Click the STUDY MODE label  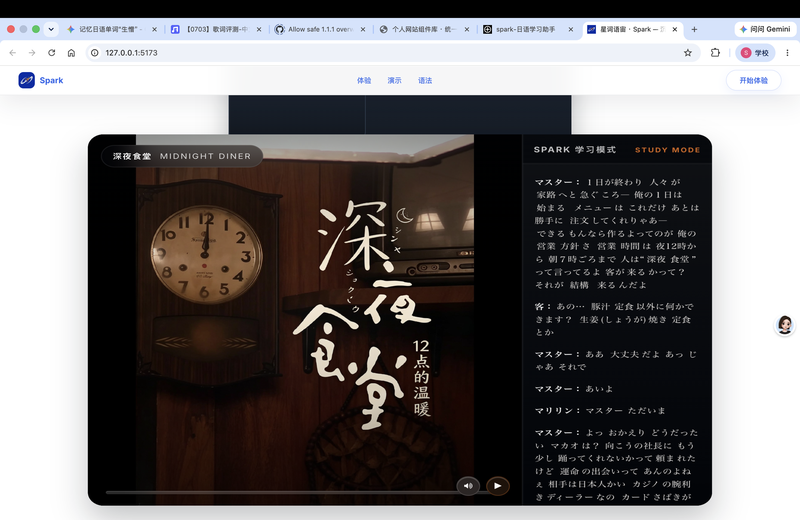[x=667, y=150]
